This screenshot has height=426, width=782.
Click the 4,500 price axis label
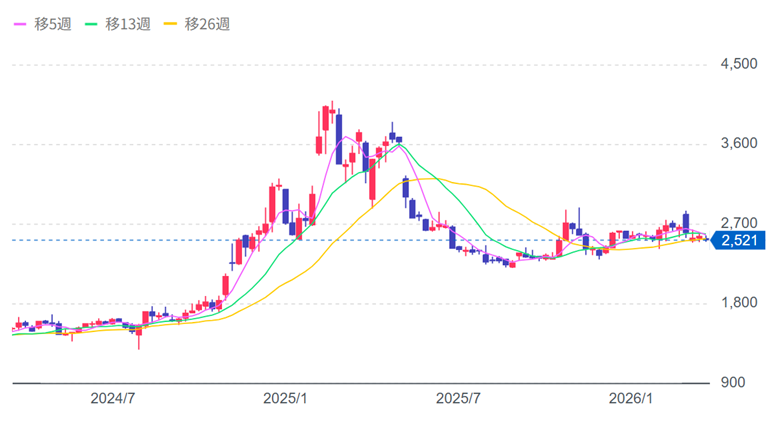(738, 64)
